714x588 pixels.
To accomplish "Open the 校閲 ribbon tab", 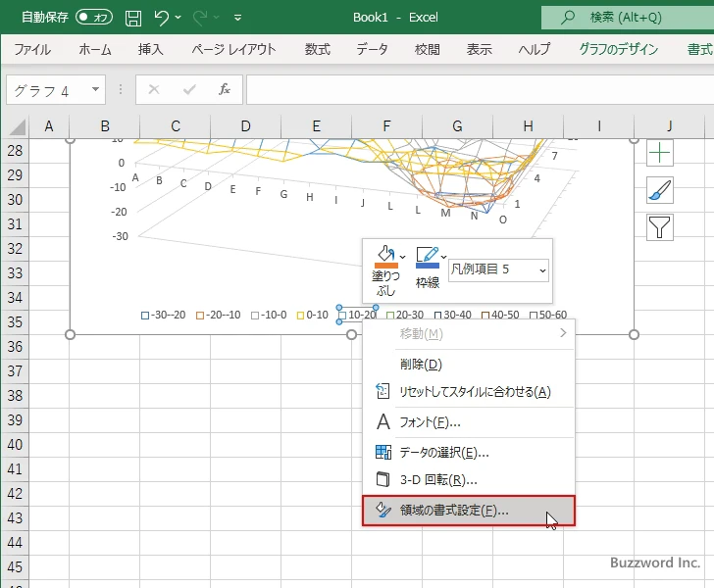I will coord(428,49).
